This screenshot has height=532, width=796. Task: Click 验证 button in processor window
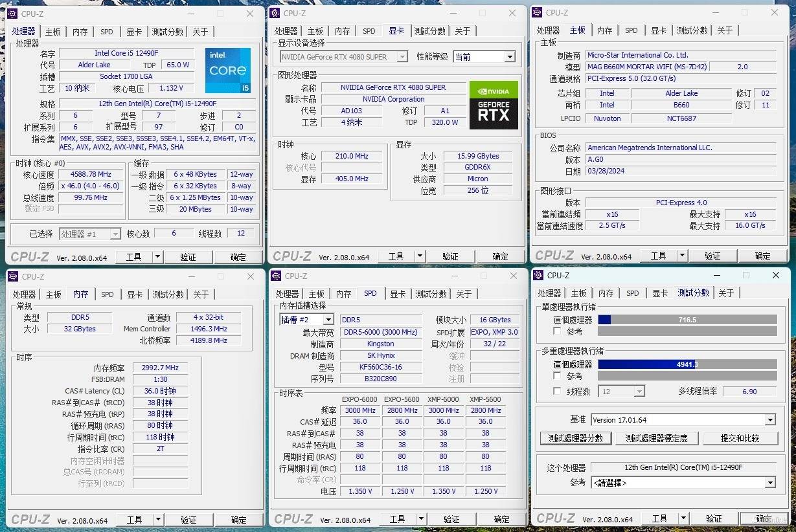click(x=188, y=257)
